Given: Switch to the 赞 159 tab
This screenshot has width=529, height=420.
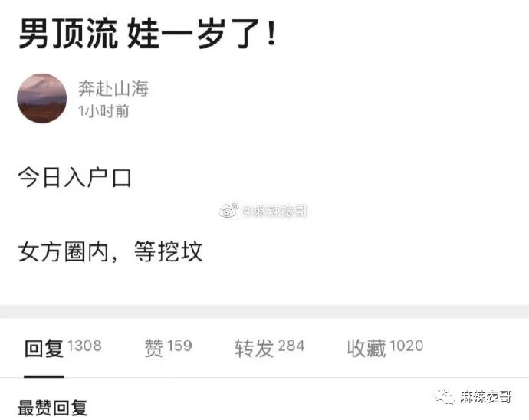Looking at the screenshot, I should [x=169, y=348].
